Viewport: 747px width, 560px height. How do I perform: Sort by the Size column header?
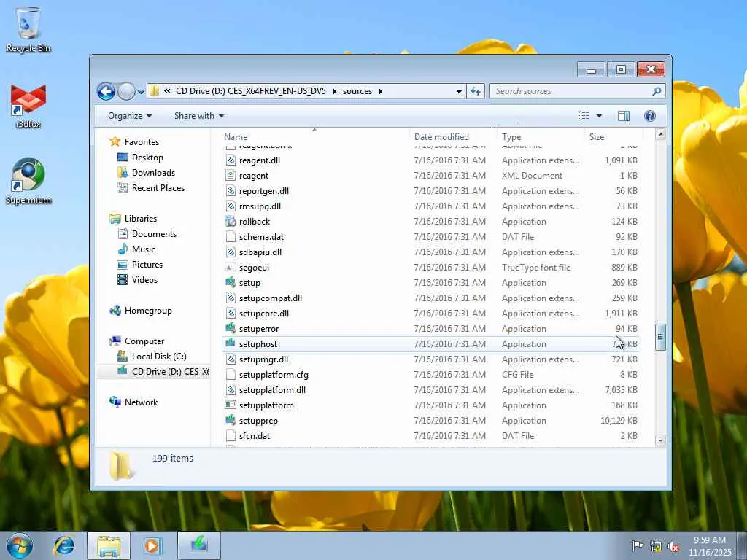coord(613,136)
